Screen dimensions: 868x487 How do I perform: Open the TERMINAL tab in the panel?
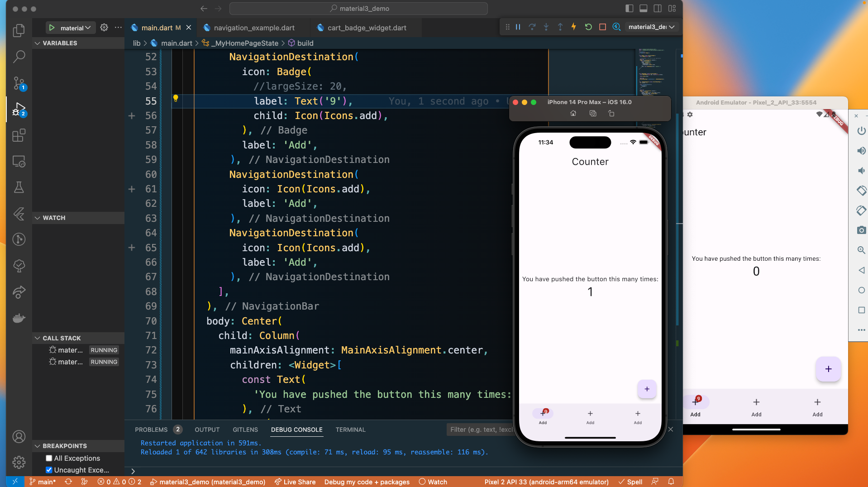tap(350, 430)
